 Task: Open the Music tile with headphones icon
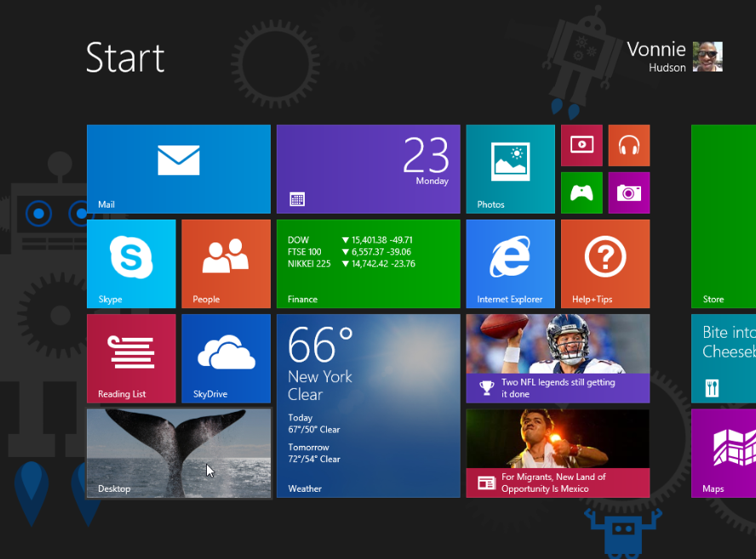tap(628, 145)
